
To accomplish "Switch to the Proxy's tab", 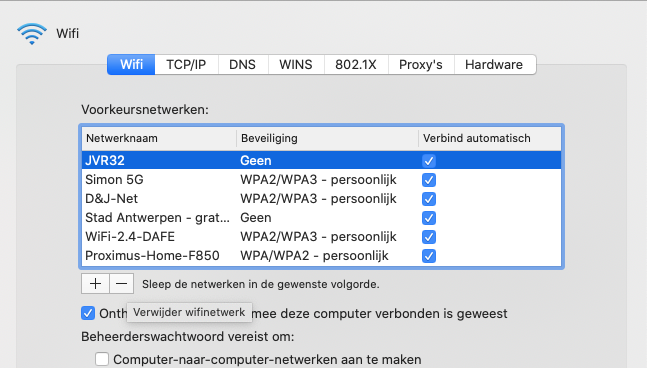I will click(421, 65).
